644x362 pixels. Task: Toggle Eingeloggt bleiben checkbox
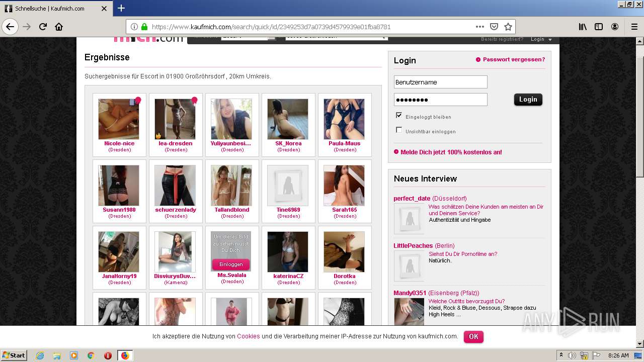point(399,115)
